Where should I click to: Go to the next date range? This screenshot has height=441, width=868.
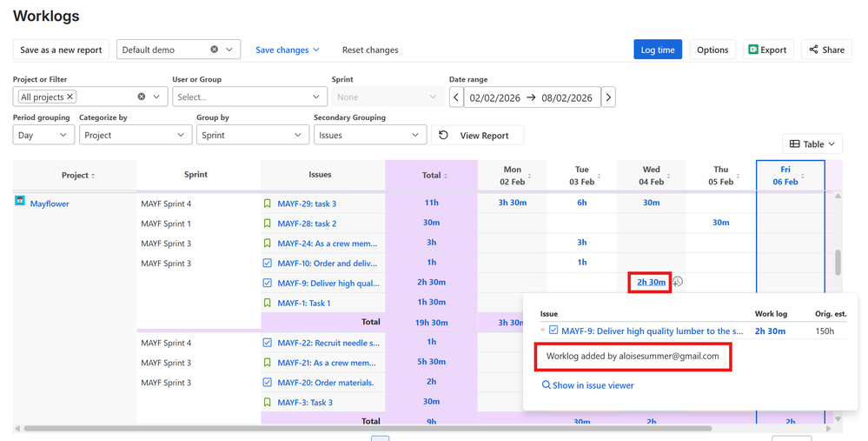pos(608,97)
